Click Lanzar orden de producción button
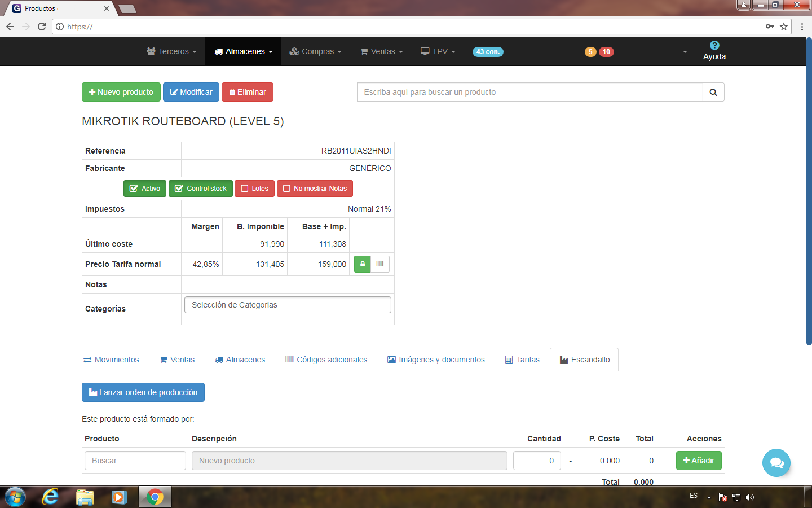The width and height of the screenshot is (812, 508). pos(143,392)
